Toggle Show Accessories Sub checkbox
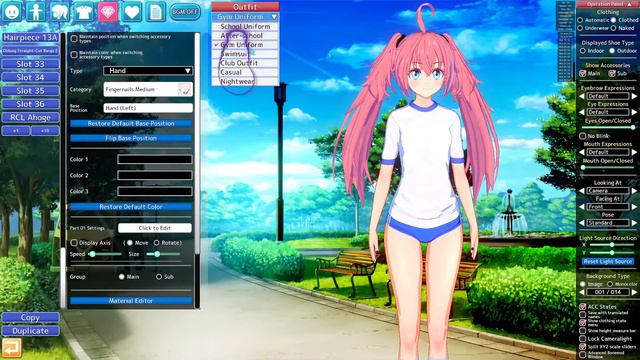Screen dimensions: 640x360 pyautogui.click(x=612, y=73)
